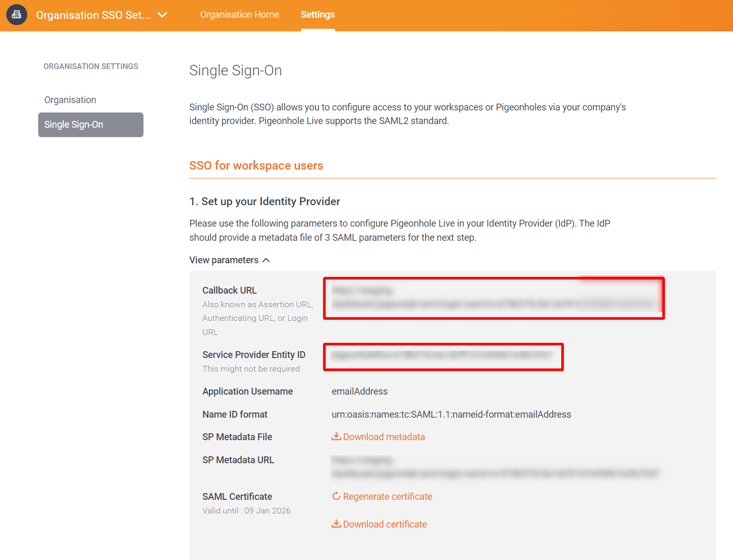The width and height of the screenshot is (733, 560).
Task: Click the Download metadata link
Action: coord(384,437)
